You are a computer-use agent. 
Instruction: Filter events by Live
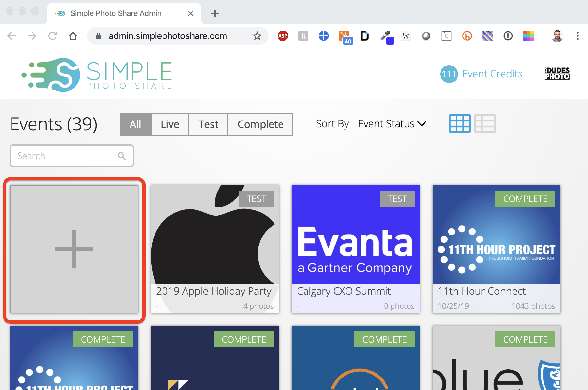click(x=170, y=124)
